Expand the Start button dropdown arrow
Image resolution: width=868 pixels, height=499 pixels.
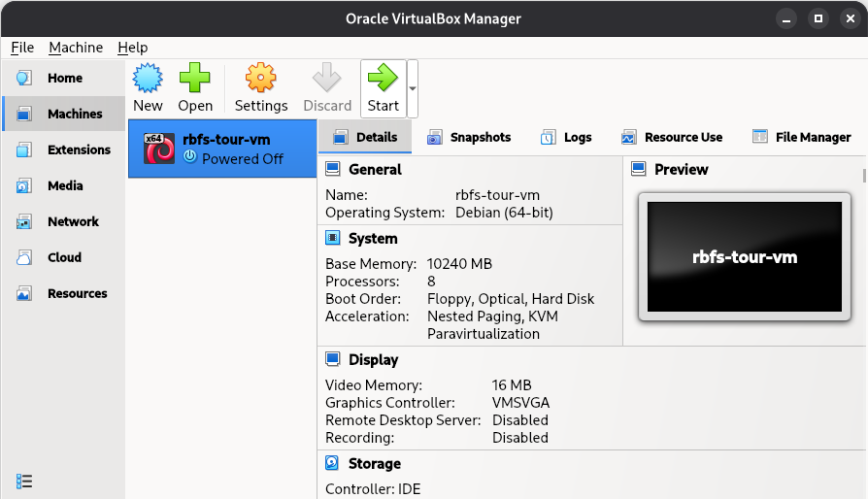pyautogui.click(x=413, y=88)
